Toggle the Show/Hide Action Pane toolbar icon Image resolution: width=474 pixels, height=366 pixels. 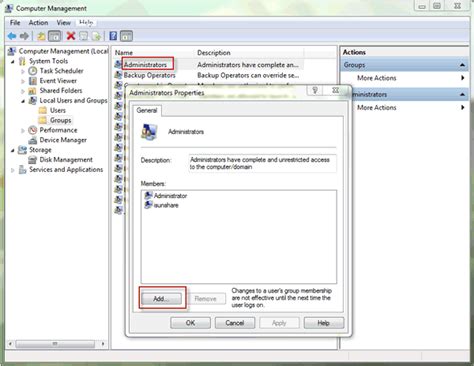point(126,36)
